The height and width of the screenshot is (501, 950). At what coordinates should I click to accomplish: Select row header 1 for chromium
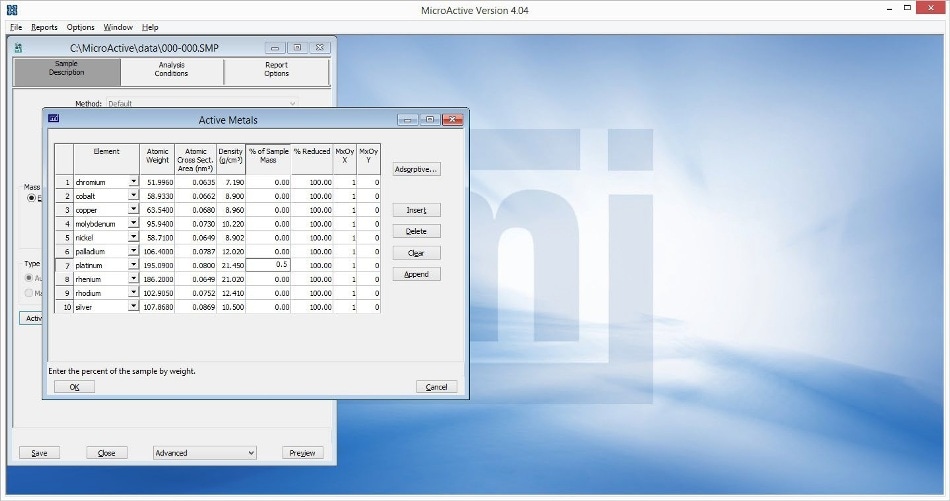64,182
